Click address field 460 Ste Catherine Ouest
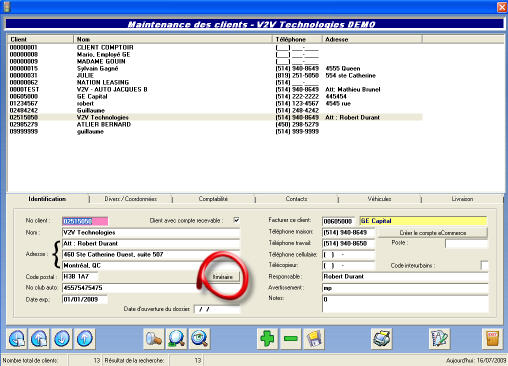The image size is (508, 366). point(151,254)
